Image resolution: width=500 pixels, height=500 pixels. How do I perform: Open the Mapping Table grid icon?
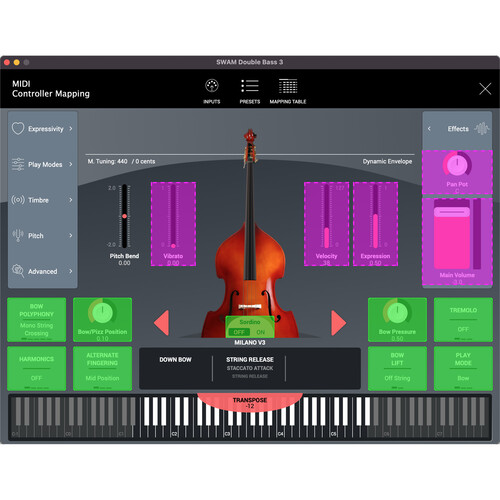[288, 86]
